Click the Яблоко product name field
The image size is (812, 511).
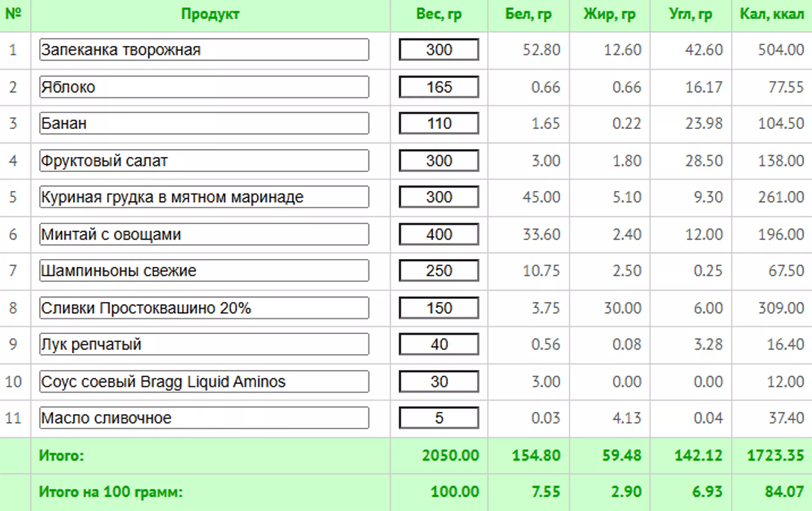click(204, 87)
